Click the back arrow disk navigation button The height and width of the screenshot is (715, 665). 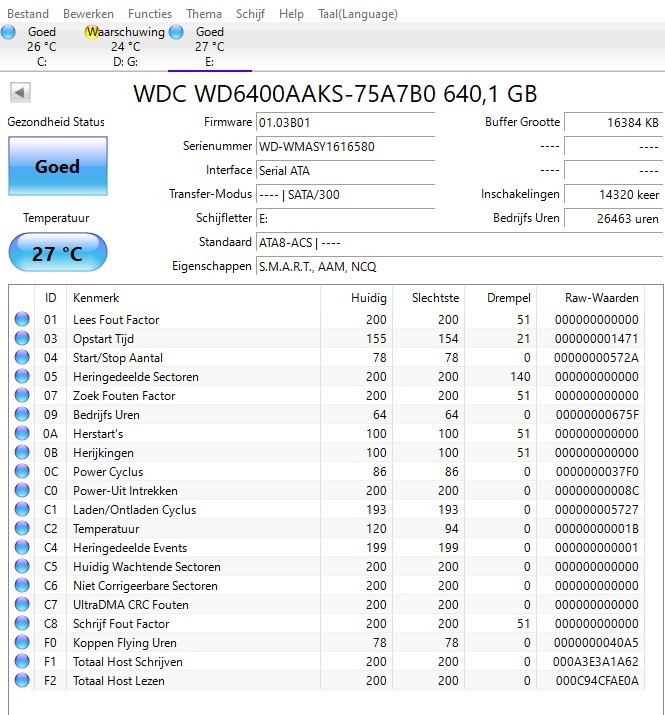(x=20, y=93)
